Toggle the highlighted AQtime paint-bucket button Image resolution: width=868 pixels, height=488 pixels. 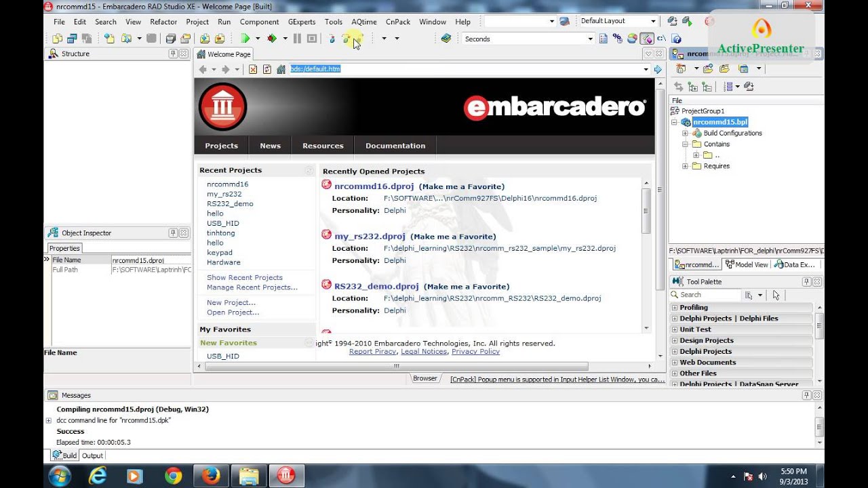(646, 39)
